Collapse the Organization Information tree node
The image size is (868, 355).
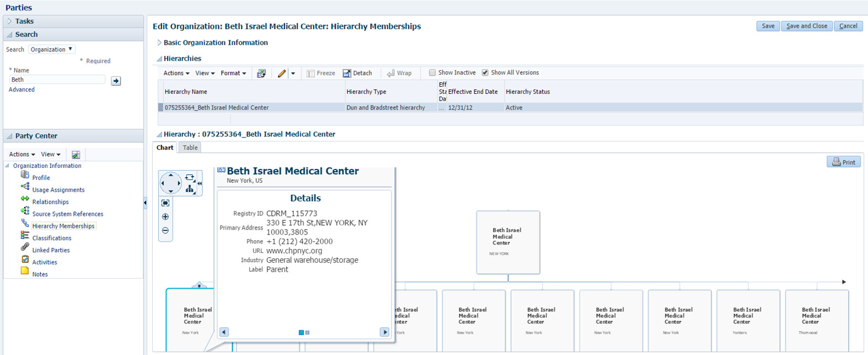pyautogui.click(x=7, y=166)
